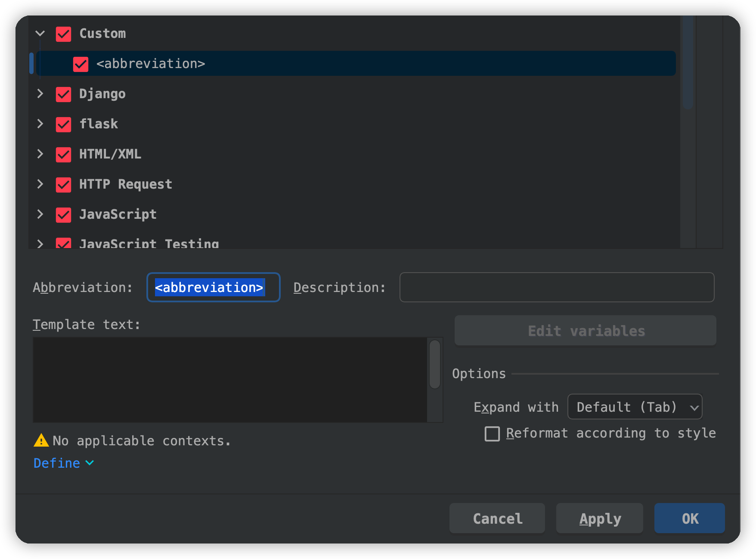Confirm with the OK button
756x559 pixels.
click(x=689, y=519)
